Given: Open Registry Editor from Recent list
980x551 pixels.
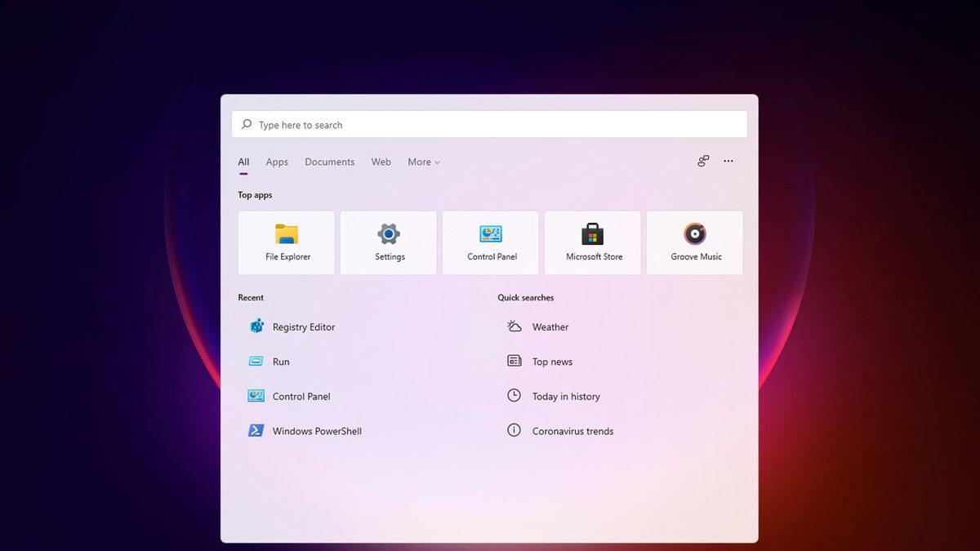Looking at the screenshot, I should (303, 327).
